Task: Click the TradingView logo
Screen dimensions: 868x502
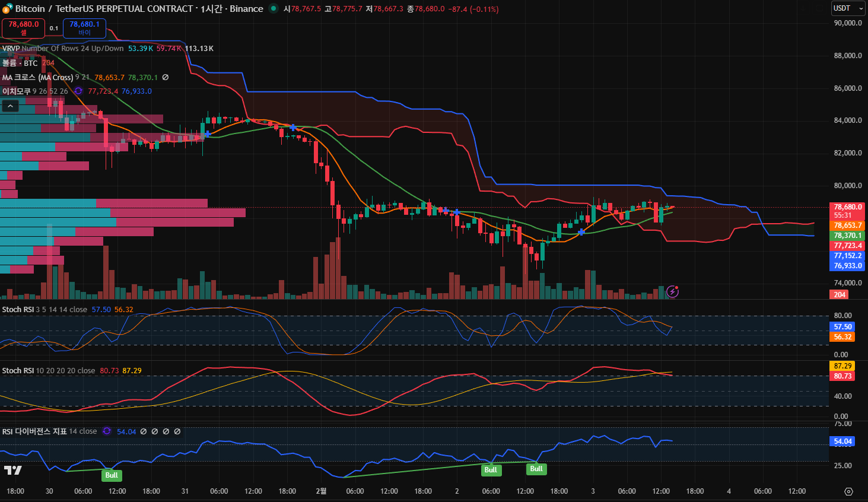Action: (12, 470)
